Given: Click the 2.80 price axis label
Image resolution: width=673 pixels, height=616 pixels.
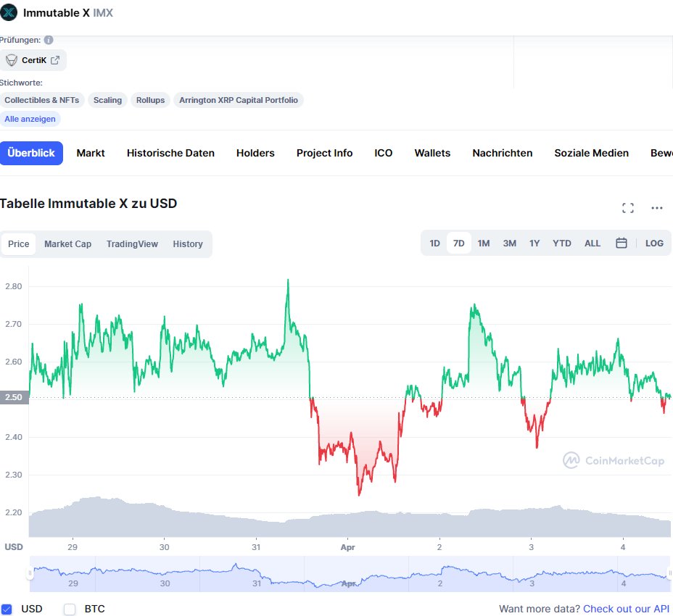Looking at the screenshot, I should (13, 286).
